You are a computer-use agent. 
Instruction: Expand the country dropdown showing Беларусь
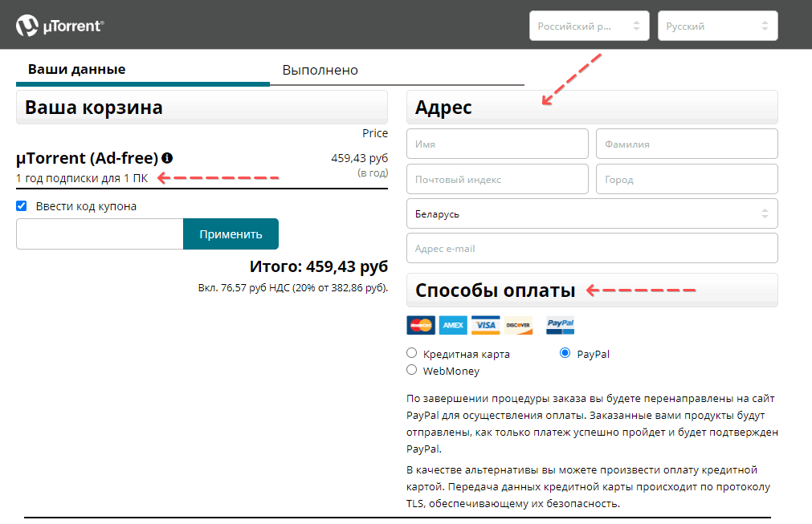click(592, 213)
